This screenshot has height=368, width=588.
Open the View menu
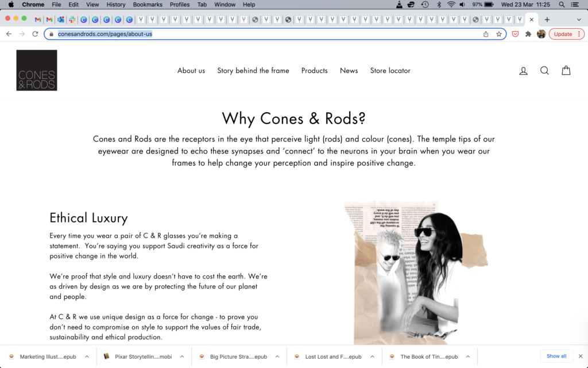(x=92, y=5)
